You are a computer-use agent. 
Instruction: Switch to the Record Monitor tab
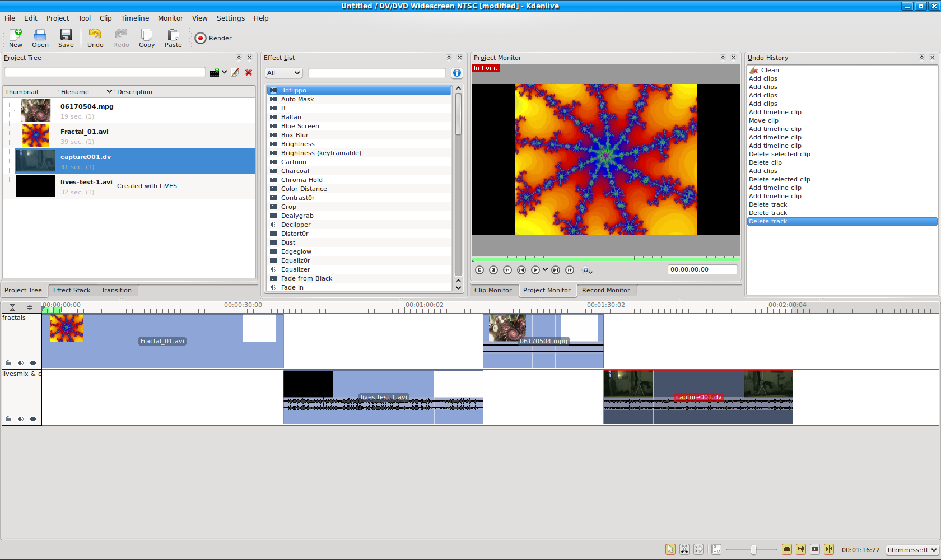pos(606,290)
